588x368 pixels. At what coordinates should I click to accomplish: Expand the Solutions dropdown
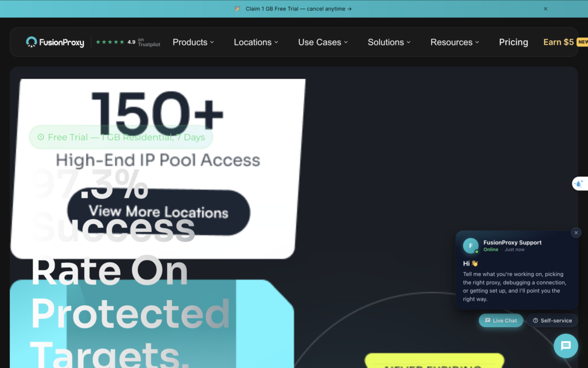(x=389, y=42)
